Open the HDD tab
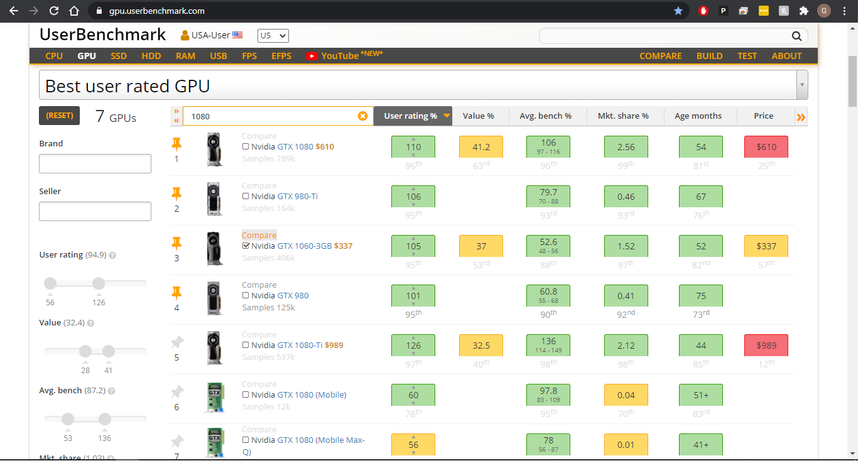The image size is (868, 468). pos(151,56)
